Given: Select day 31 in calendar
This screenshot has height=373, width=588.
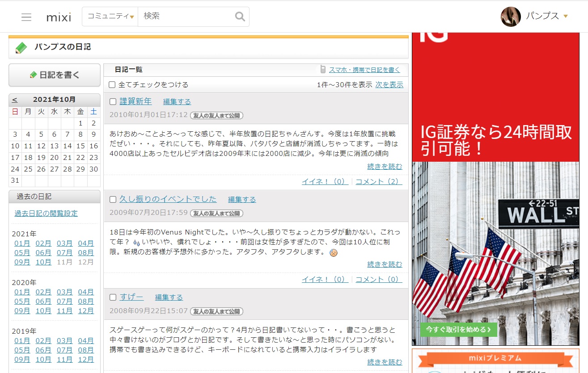Looking at the screenshot, I should (15, 180).
